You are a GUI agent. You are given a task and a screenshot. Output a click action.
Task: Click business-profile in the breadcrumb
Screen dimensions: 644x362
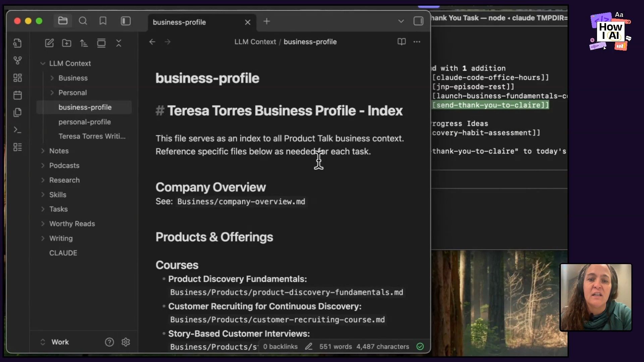click(310, 42)
